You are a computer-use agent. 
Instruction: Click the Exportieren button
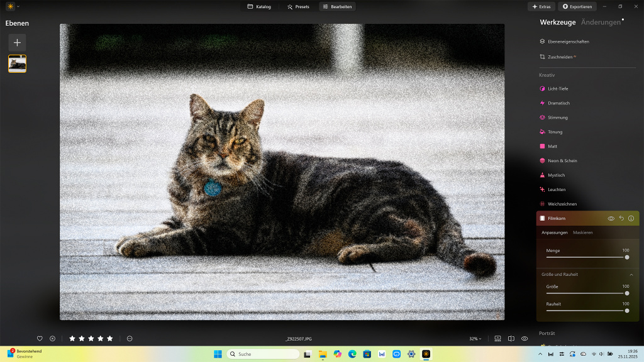(577, 6)
